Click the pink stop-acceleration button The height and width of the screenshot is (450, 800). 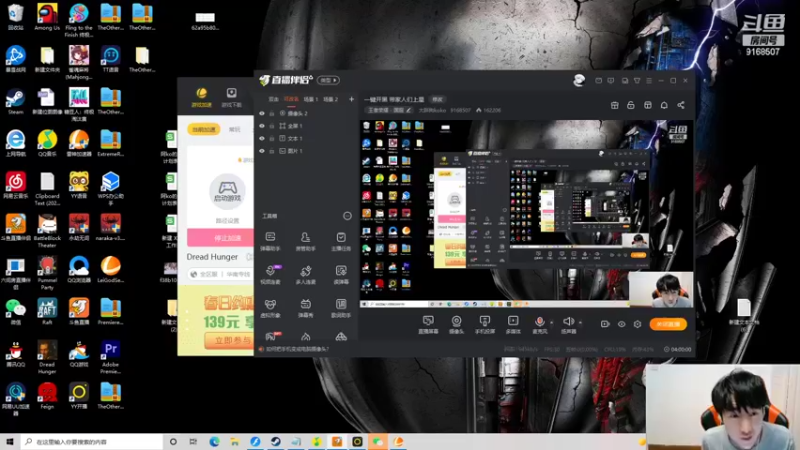pos(220,238)
